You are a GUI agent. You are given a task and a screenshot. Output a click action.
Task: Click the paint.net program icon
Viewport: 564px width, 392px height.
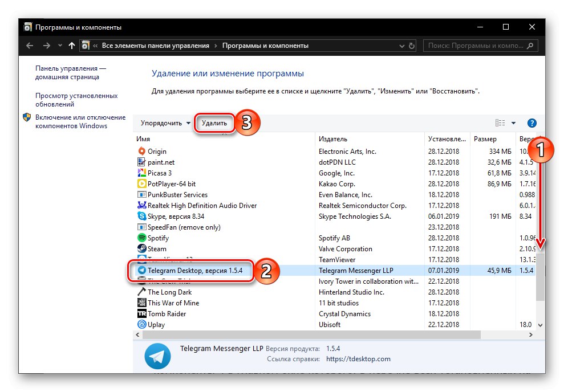[142, 162]
